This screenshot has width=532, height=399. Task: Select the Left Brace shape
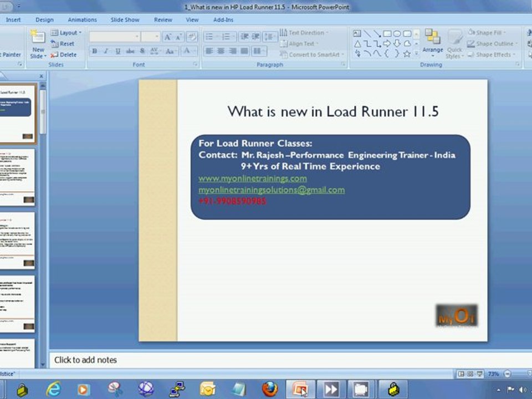(x=387, y=54)
